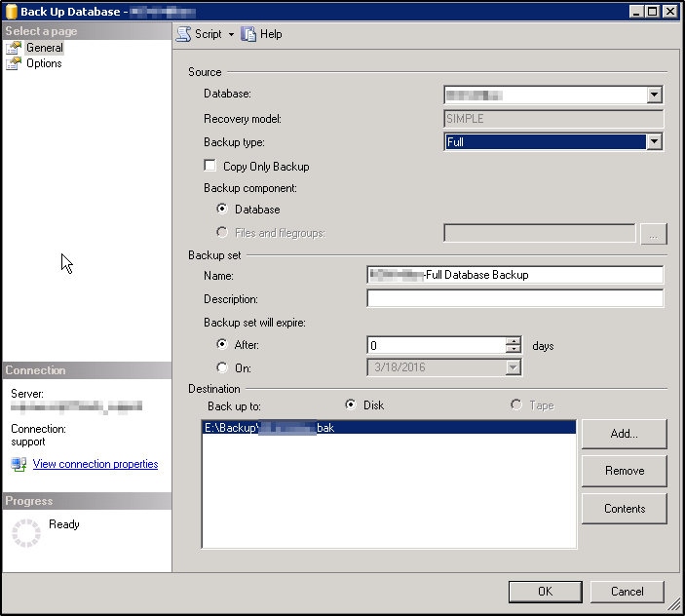Screen dimensions: 685x616
Task: Click the Add... destination button
Action: point(624,434)
